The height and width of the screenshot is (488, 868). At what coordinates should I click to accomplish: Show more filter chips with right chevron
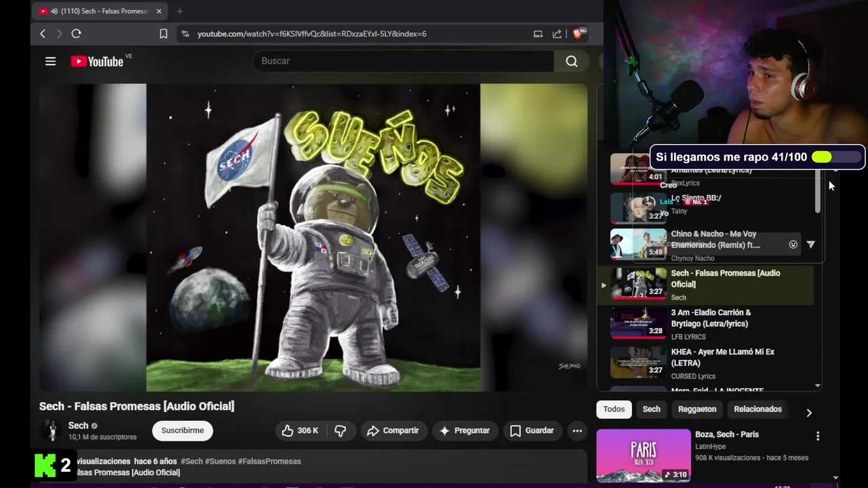(808, 412)
